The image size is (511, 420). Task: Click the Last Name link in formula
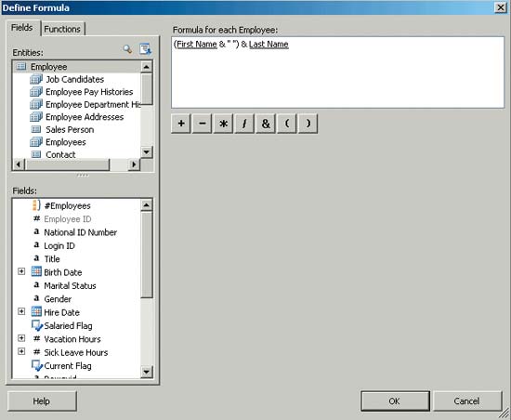pos(269,45)
